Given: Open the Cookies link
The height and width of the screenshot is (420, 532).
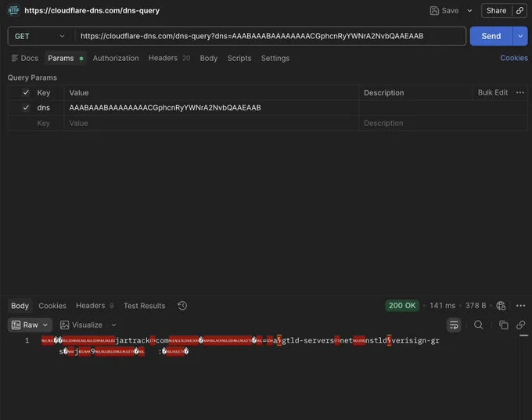Looking at the screenshot, I should (x=514, y=58).
